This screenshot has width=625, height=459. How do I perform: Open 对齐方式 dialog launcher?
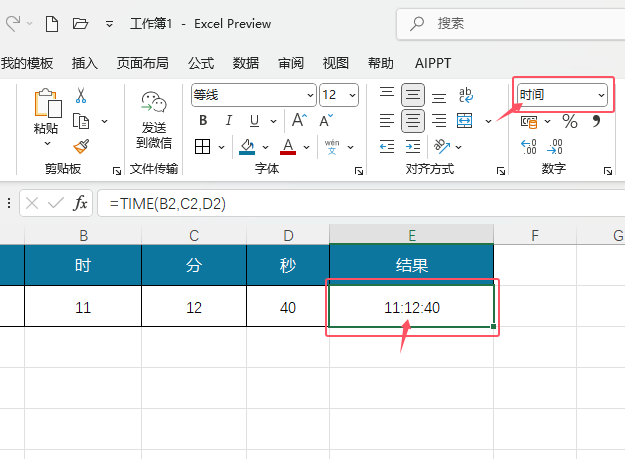501,171
